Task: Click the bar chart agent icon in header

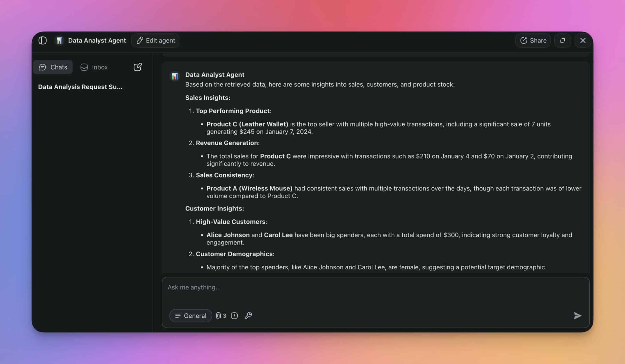Action: click(x=59, y=40)
